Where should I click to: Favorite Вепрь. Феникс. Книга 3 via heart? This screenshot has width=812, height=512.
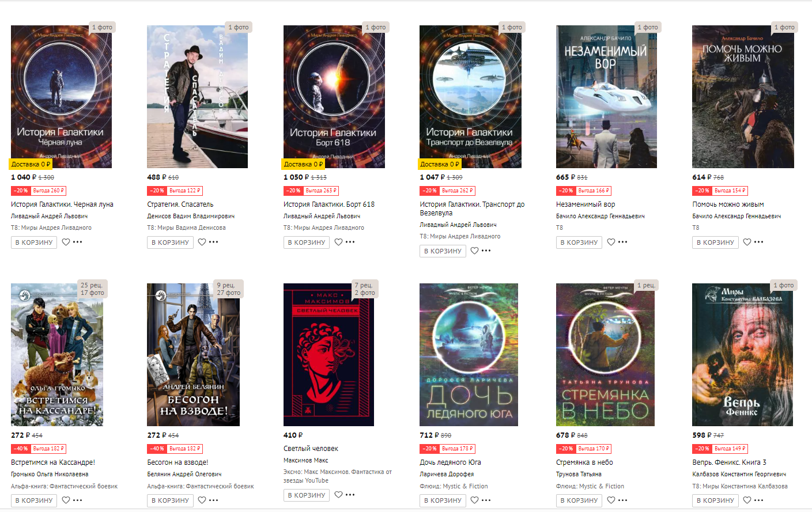(x=747, y=500)
